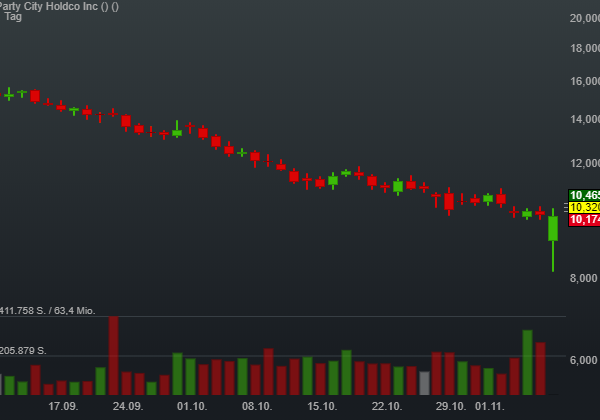Select the 'Tag' timeframe label

[13, 16]
